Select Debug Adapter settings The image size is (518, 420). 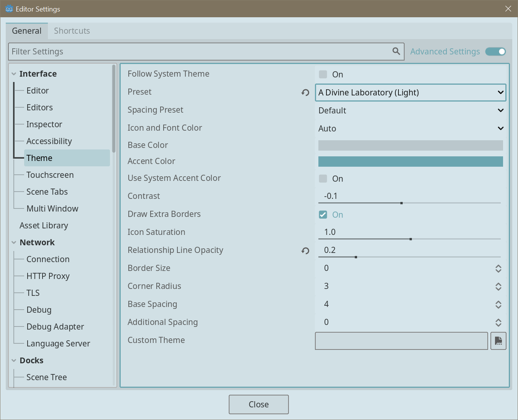pos(55,326)
